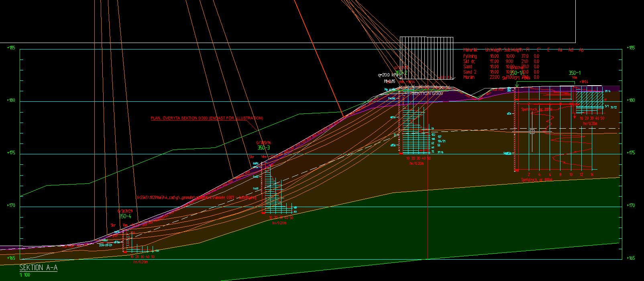Select the Morän row in material table

(x=469, y=77)
